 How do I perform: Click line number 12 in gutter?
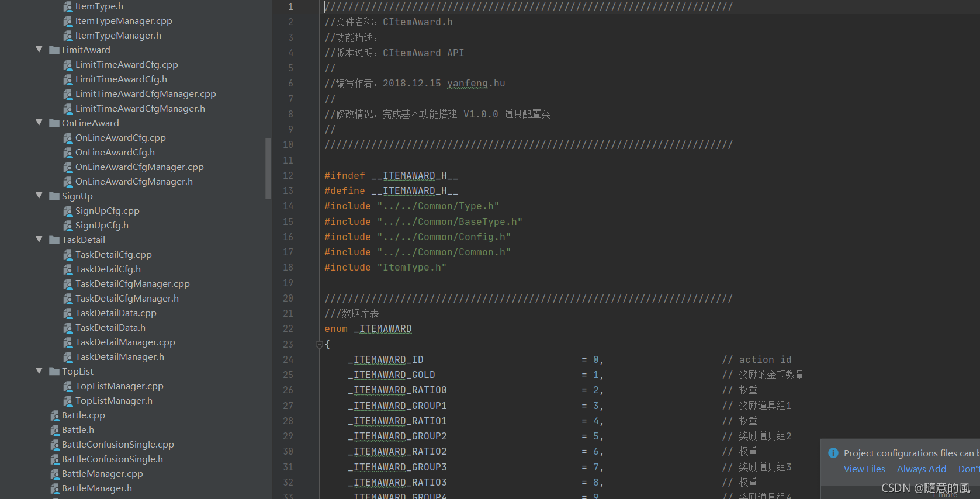click(x=288, y=175)
